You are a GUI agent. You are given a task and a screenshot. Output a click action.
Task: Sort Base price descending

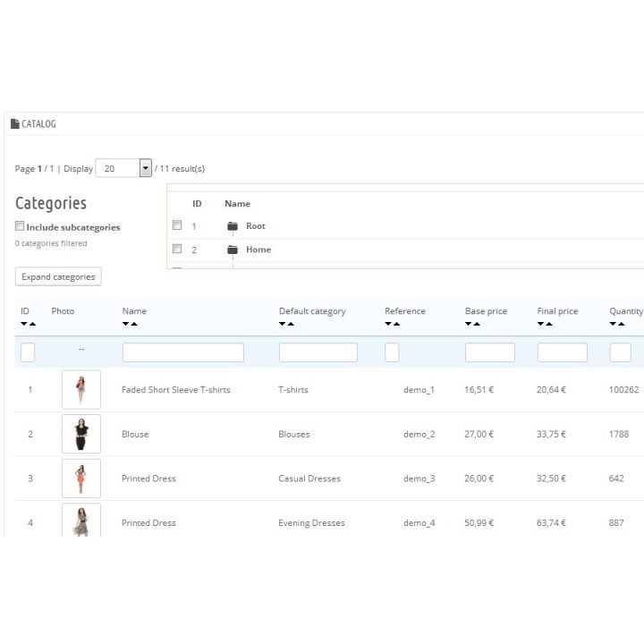pos(468,324)
